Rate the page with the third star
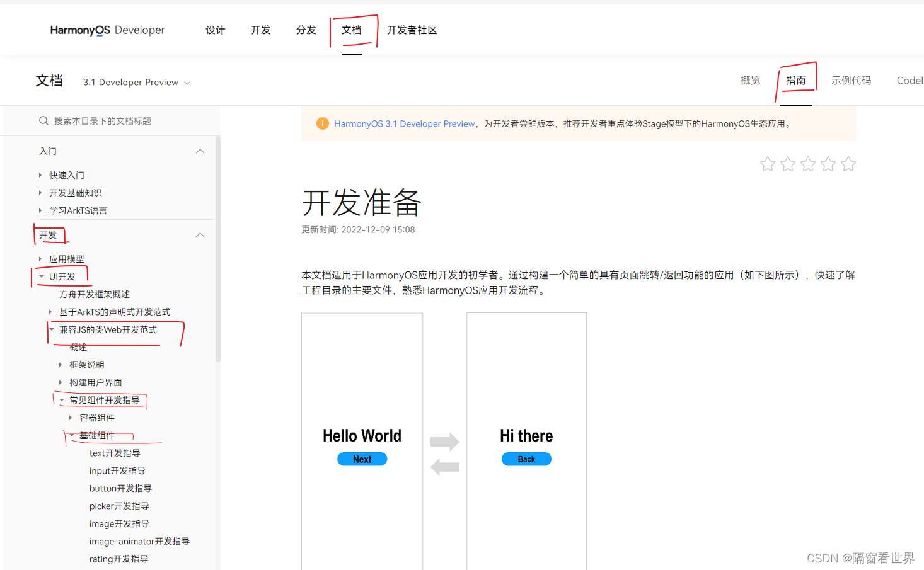Screen dimensions: 924x570 pyautogui.click(x=807, y=164)
